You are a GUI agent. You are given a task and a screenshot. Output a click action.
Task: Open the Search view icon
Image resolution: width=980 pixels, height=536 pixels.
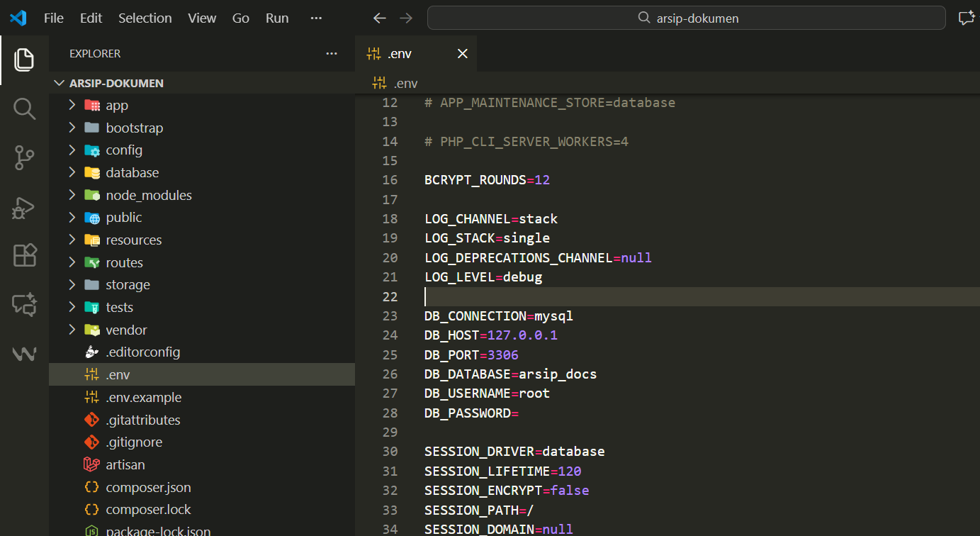coord(24,108)
